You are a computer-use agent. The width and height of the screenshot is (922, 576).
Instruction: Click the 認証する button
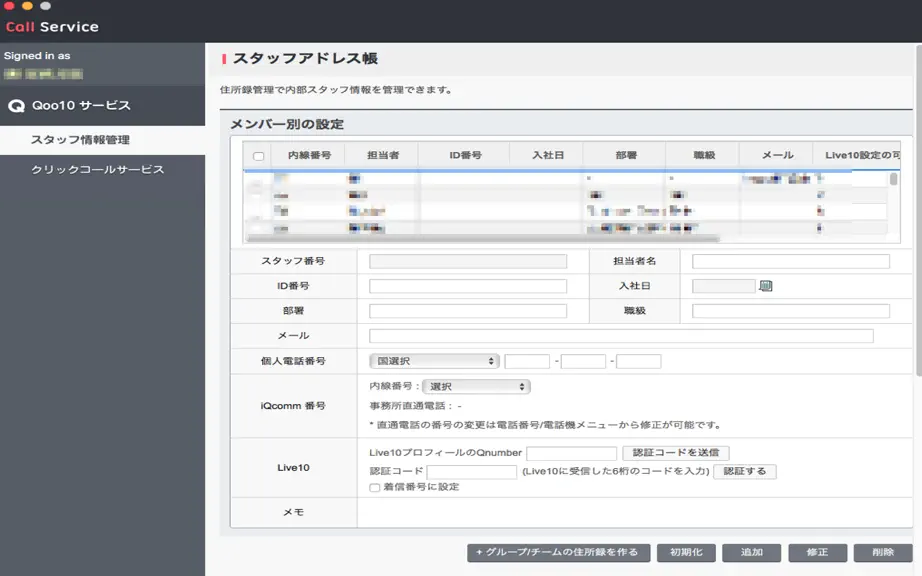(x=744, y=471)
